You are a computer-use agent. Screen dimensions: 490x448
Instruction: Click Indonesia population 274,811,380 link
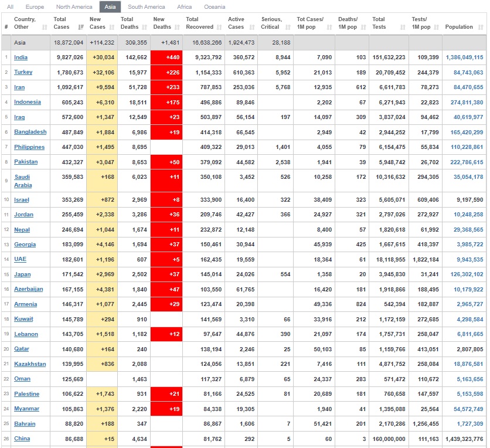point(467,102)
